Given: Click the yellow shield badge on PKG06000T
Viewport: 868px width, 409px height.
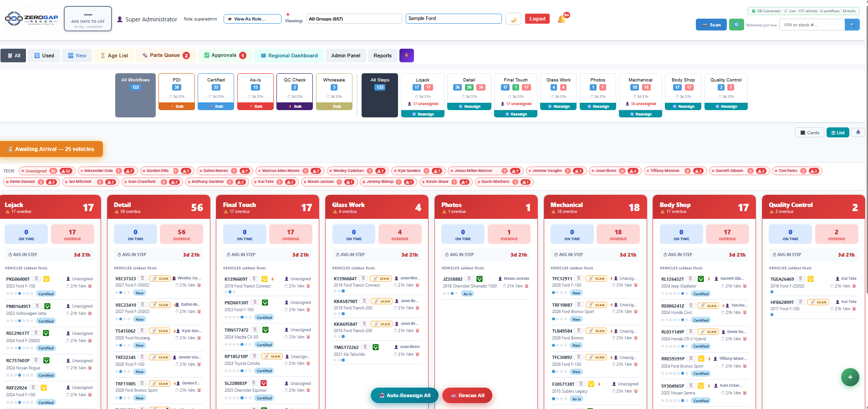Looking at the screenshot, I should coord(46,279).
